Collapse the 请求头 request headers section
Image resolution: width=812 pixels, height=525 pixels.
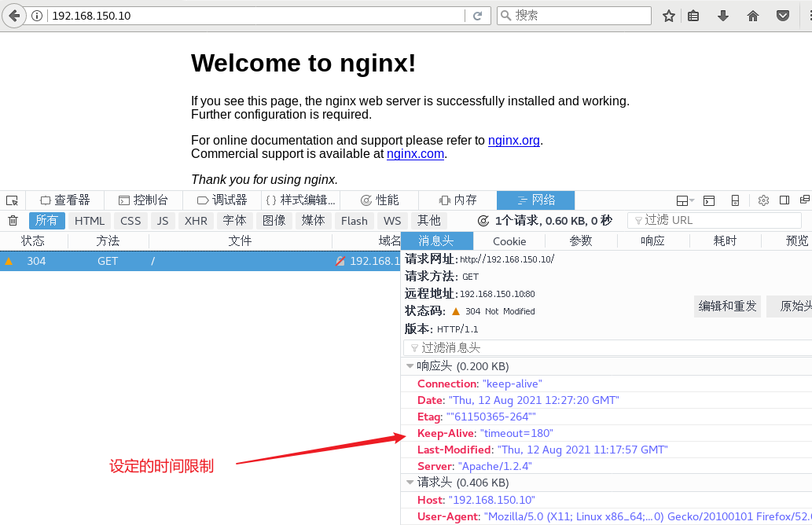(x=410, y=483)
